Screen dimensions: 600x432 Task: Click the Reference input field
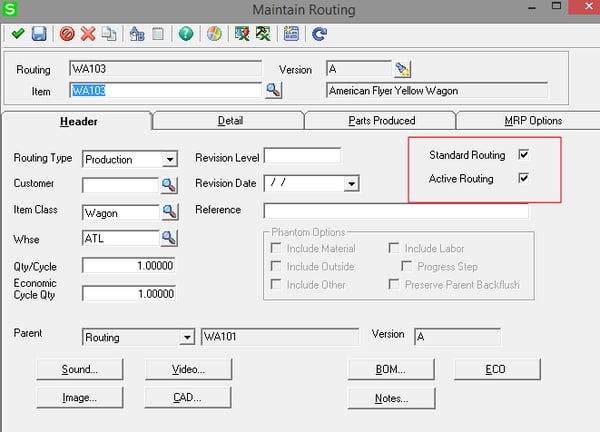(x=396, y=211)
